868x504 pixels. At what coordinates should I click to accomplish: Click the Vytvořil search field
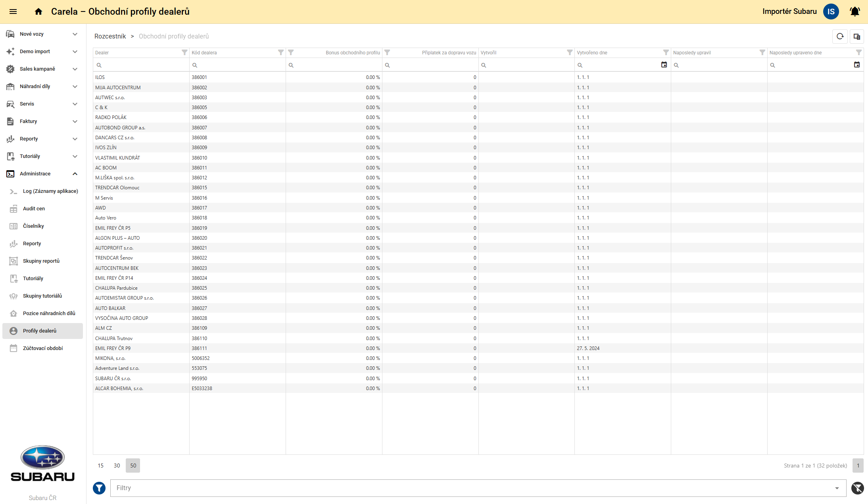[527, 65]
